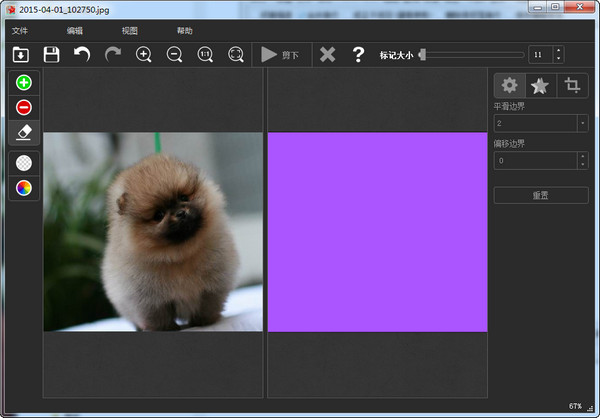Save the result with the floppy disk icon

[x=51, y=54]
